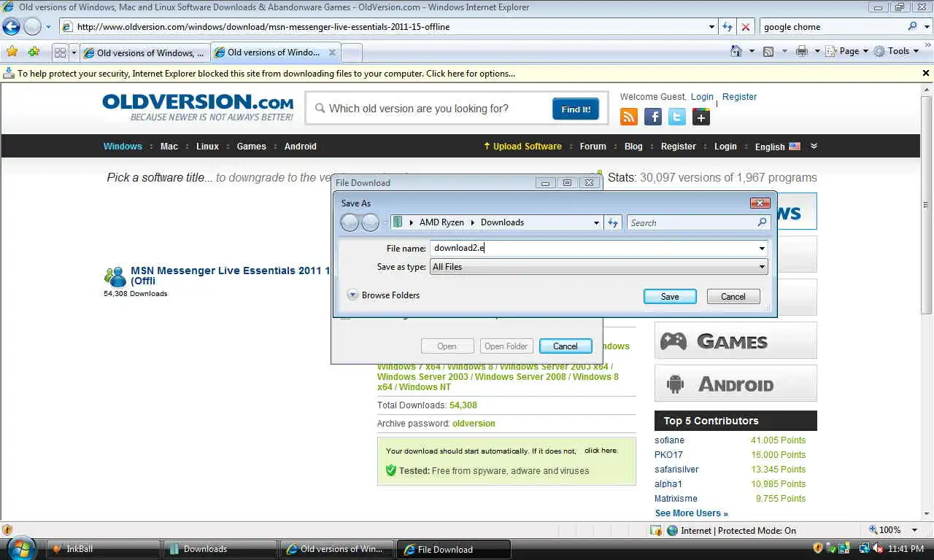Click the Login link beside Welcome Guest
The image size is (934, 560).
click(702, 96)
